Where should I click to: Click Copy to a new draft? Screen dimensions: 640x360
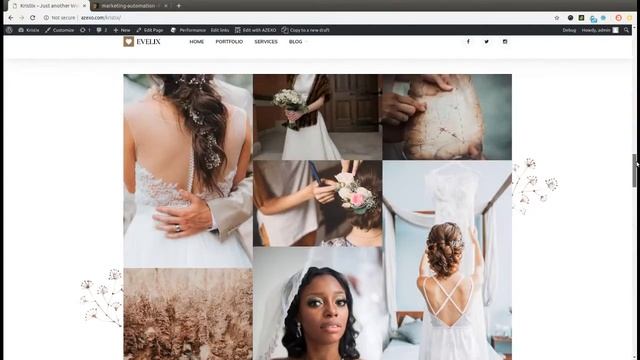click(x=306, y=30)
